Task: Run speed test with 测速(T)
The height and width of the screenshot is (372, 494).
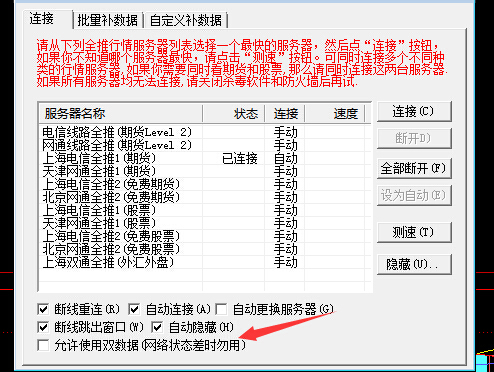Action: [x=414, y=232]
